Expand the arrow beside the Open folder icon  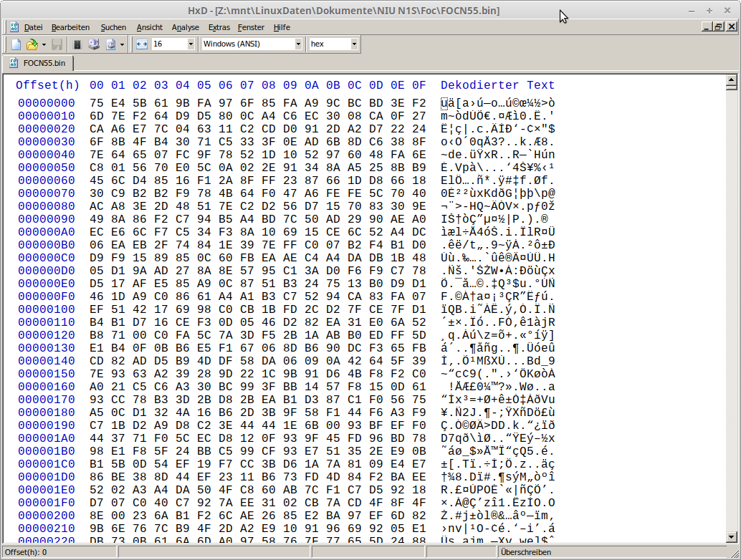click(42, 44)
